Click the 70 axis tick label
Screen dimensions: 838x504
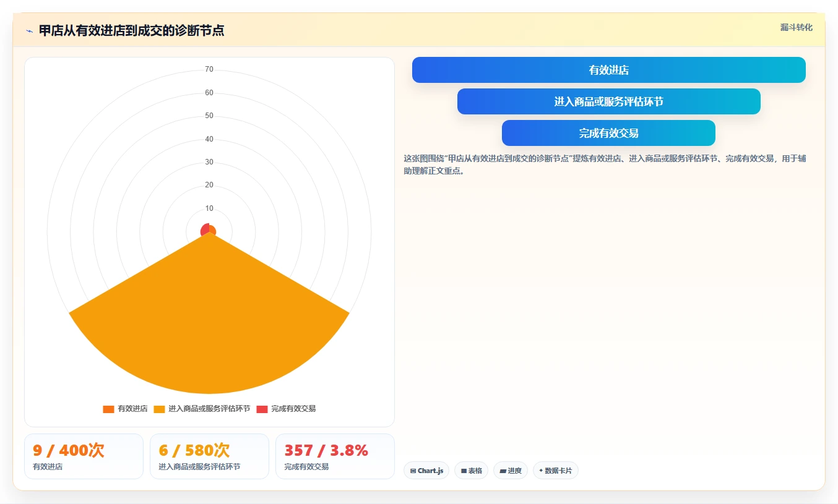click(x=209, y=69)
